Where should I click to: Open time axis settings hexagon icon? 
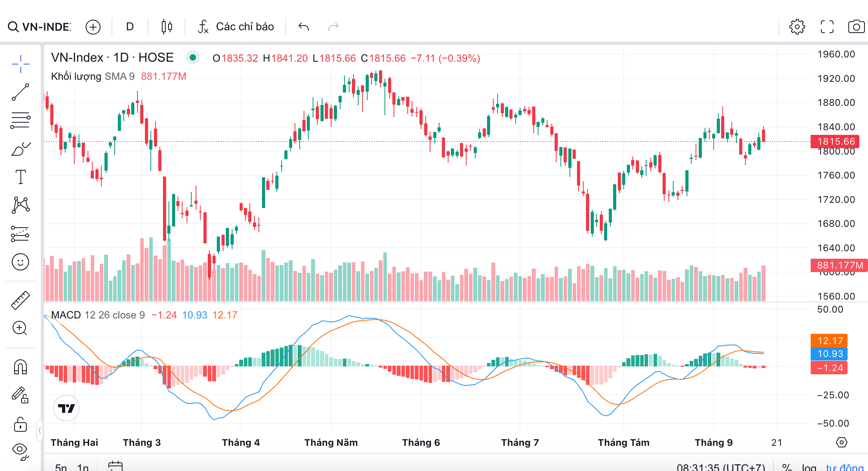tap(841, 442)
